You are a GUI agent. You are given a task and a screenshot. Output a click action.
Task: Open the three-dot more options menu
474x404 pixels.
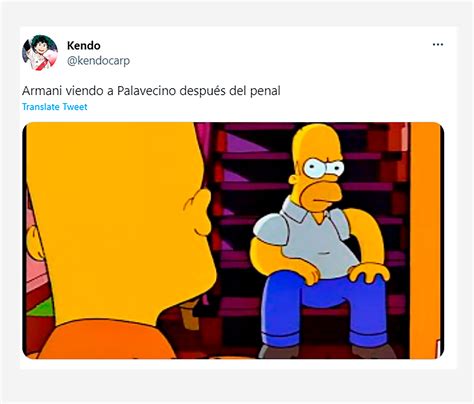point(438,44)
